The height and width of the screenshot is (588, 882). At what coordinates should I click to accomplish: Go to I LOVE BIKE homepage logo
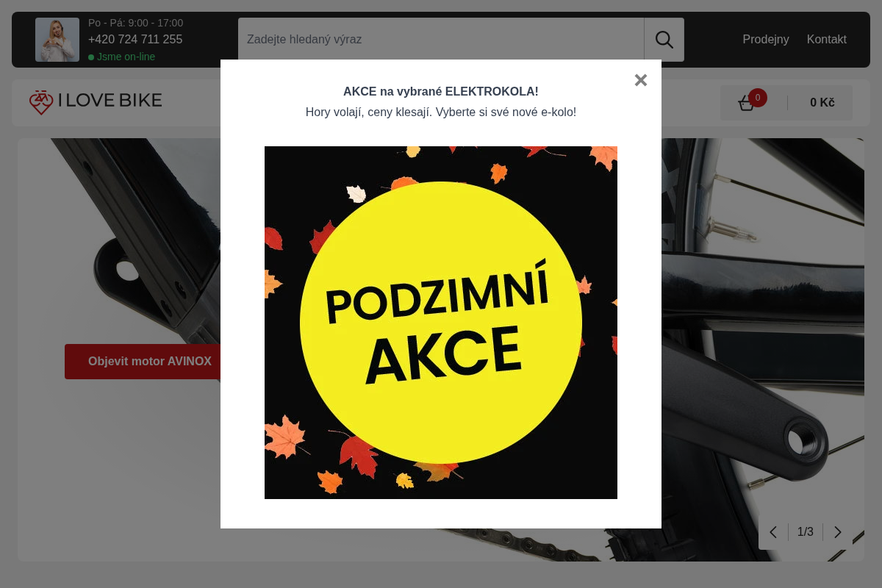pos(96,101)
